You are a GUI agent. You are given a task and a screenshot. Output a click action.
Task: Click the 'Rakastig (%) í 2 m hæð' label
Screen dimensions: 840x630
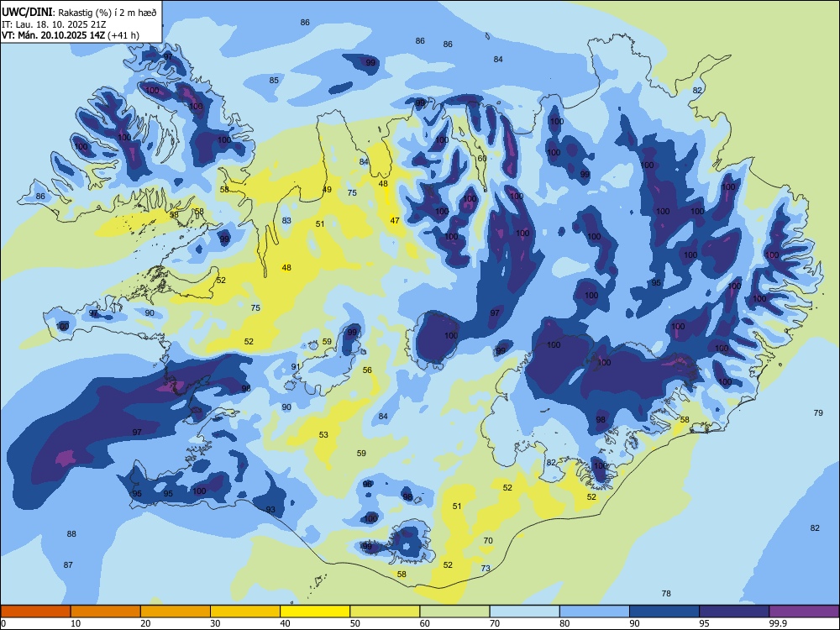(x=108, y=13)
